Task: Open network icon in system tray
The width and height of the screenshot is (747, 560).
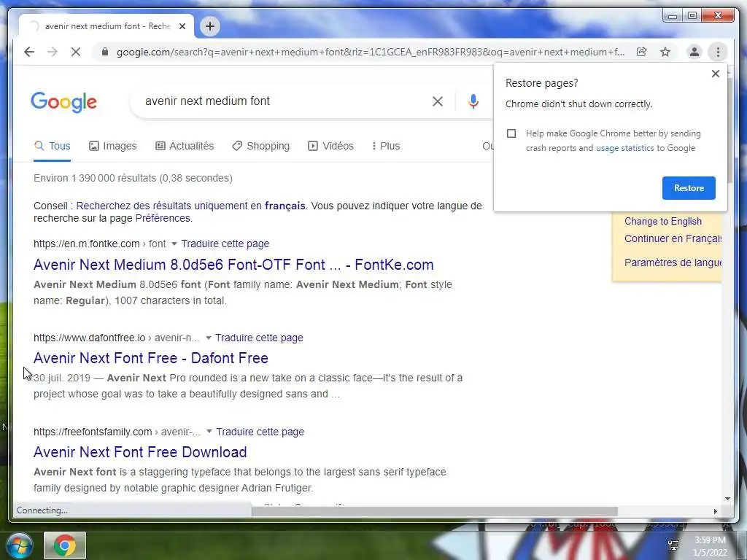Action: pos(673,545)
